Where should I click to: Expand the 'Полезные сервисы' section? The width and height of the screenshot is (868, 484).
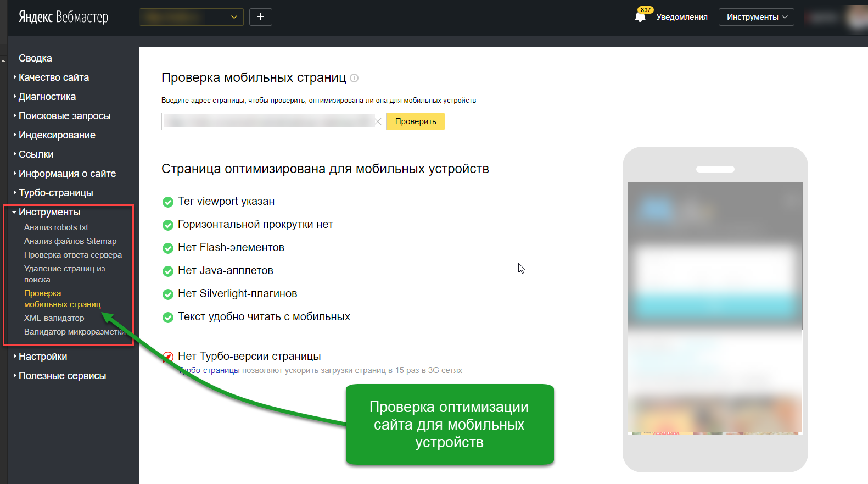click(62, 376)
